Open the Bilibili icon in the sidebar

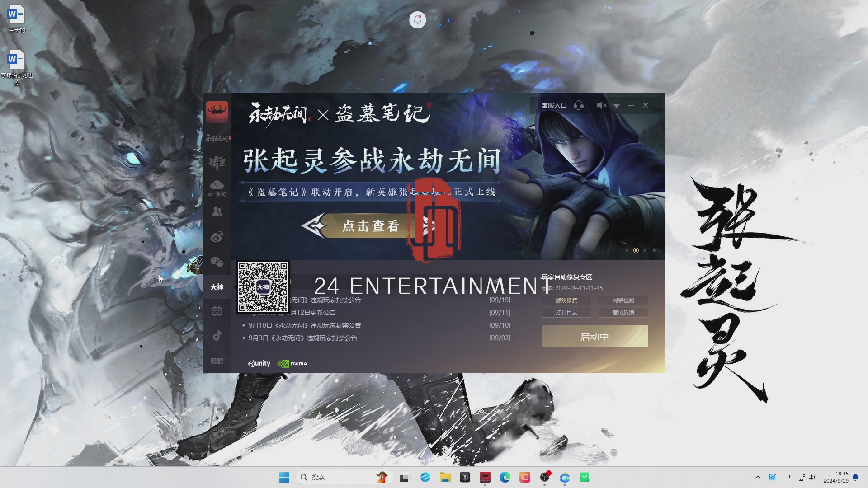click(217, 311)
